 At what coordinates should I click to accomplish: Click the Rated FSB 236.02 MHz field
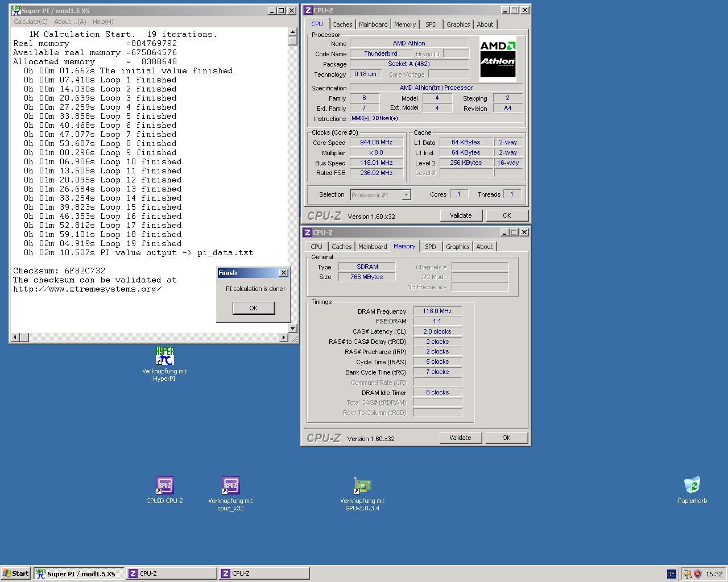point(376,173)
